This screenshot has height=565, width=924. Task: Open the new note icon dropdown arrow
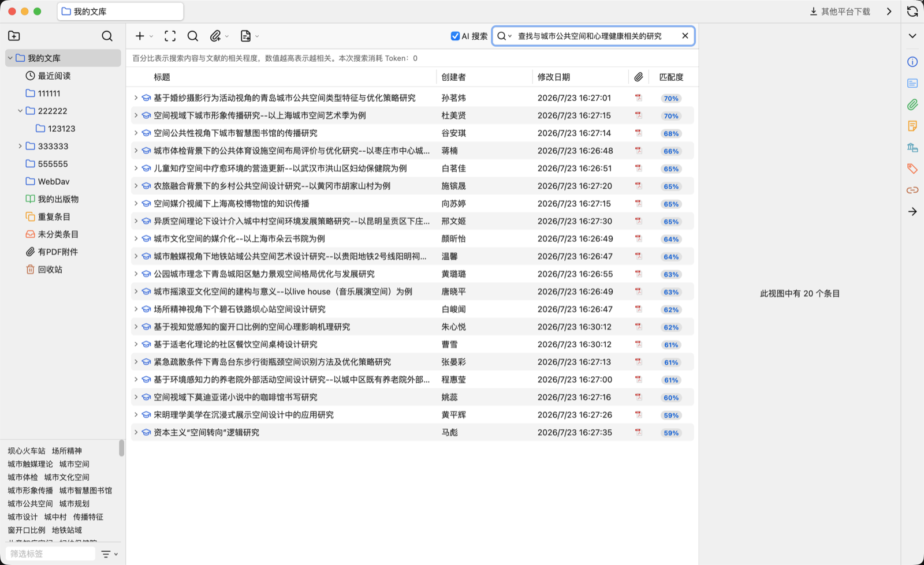[x=257, y=36]
